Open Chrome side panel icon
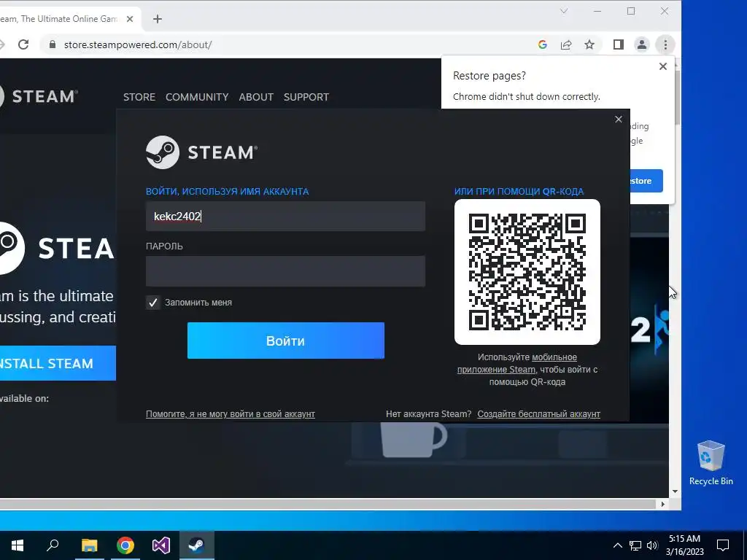The image size is (747, 560). click(619, 44)
